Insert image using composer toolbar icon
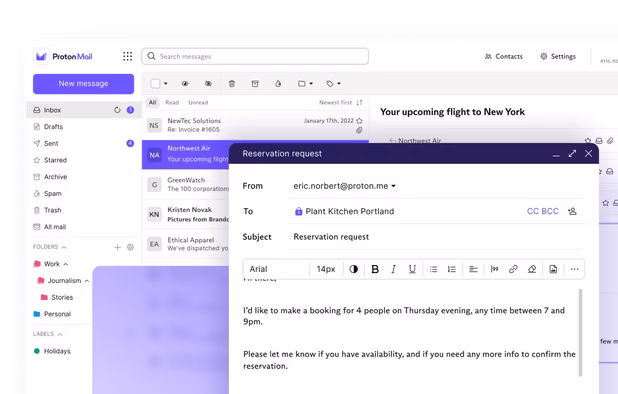The width and height of the screenshot is (618, 394). click(x=553, y=269)
